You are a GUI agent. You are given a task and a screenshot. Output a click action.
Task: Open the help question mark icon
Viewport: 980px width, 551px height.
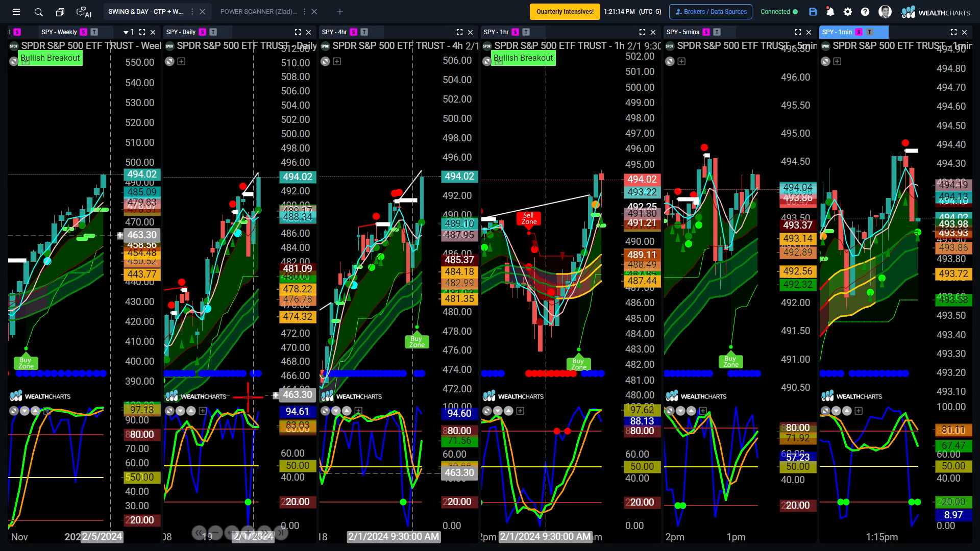click(865, 12)
